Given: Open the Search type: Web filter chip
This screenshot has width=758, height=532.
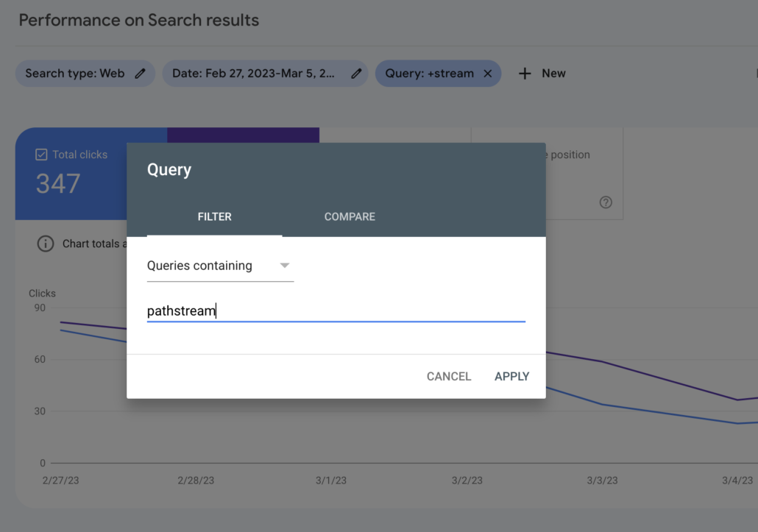Looking at the screenshot, I should [74, 74].
